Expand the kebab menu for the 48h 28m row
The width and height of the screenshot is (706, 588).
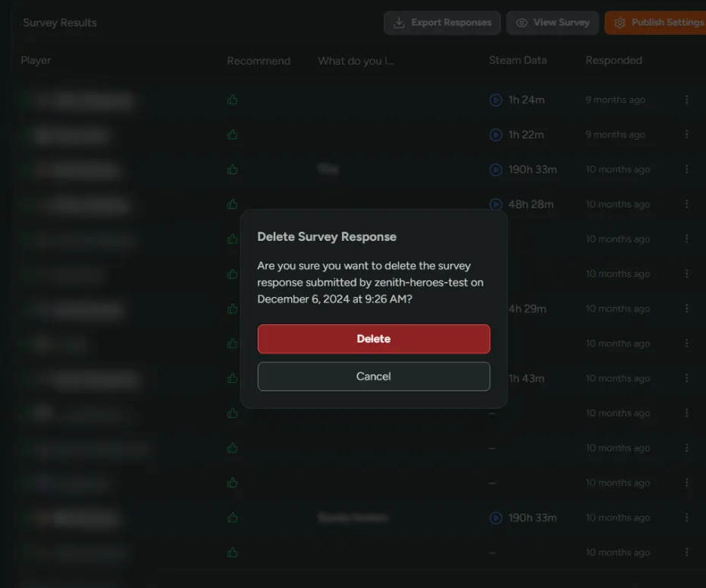[x=687, y=204]
